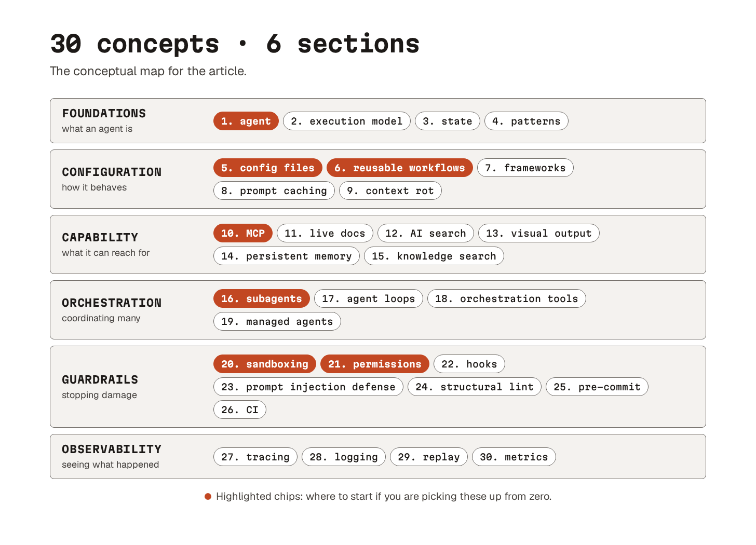
Task: Select the '2. execution model' chip
Action: pos(347,121)
